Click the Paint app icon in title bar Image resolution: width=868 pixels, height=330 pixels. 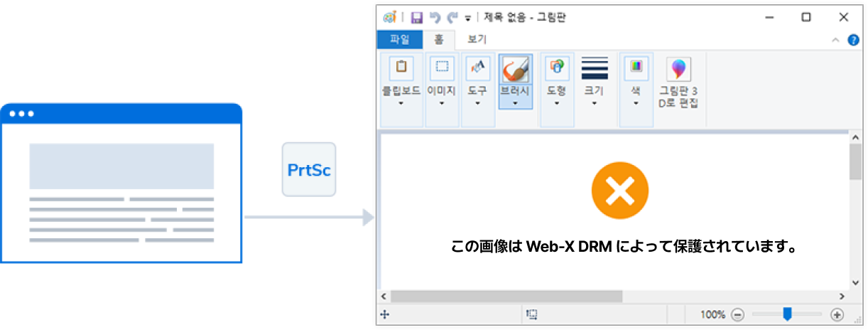click(389, 18)
